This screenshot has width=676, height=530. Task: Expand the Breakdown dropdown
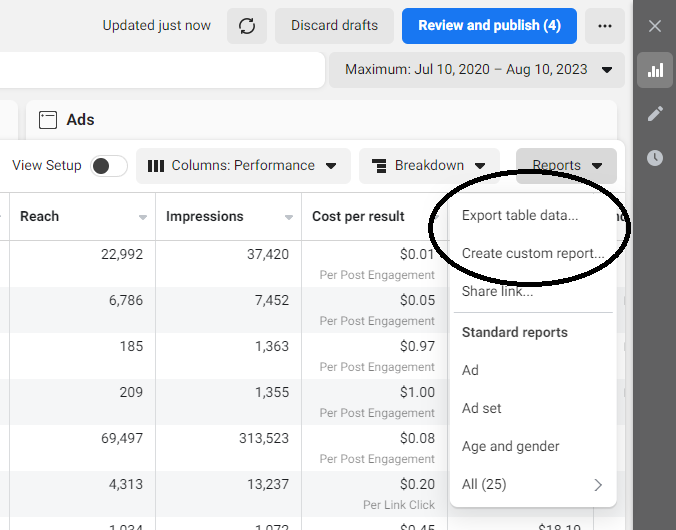(x=429, y=166)
